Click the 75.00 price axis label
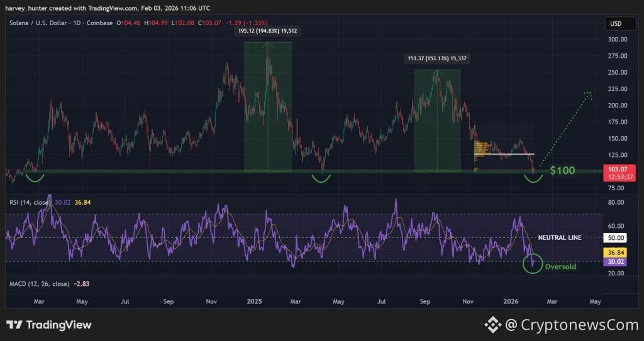644x341 pixels. point(616,188)
